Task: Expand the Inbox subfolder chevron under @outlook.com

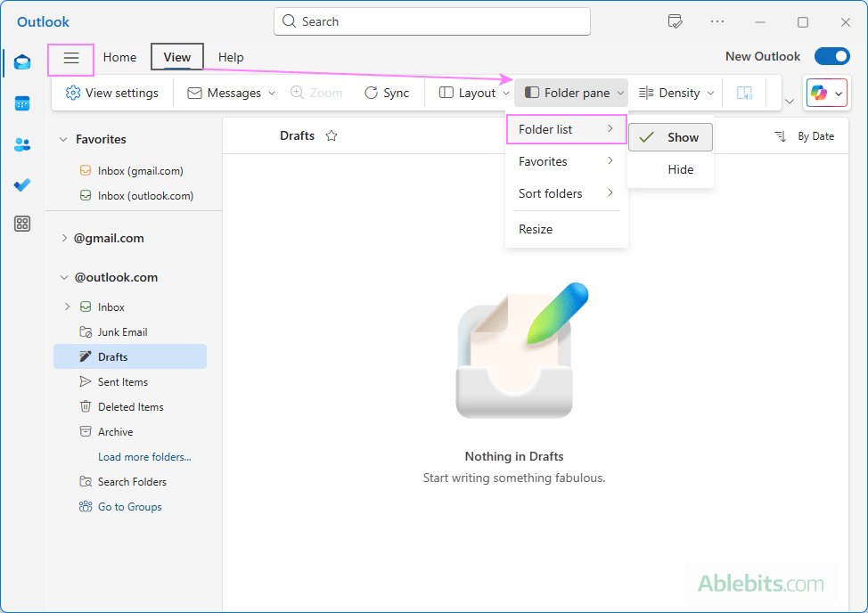Action: (67, 306)
